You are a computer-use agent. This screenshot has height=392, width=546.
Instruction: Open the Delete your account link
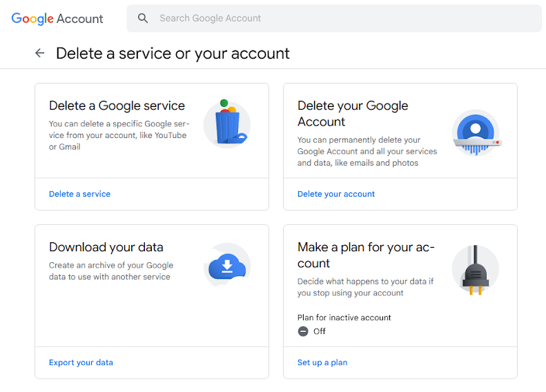336,194
